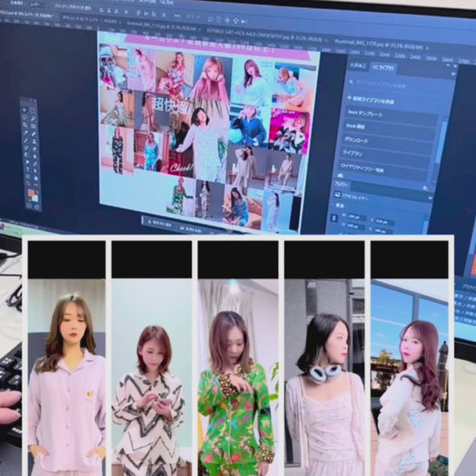This screenshot has height=476, width=476.
Task: Toggle the show transform controls checkbox
Action: pyautogui.click(x=53, y=5)
